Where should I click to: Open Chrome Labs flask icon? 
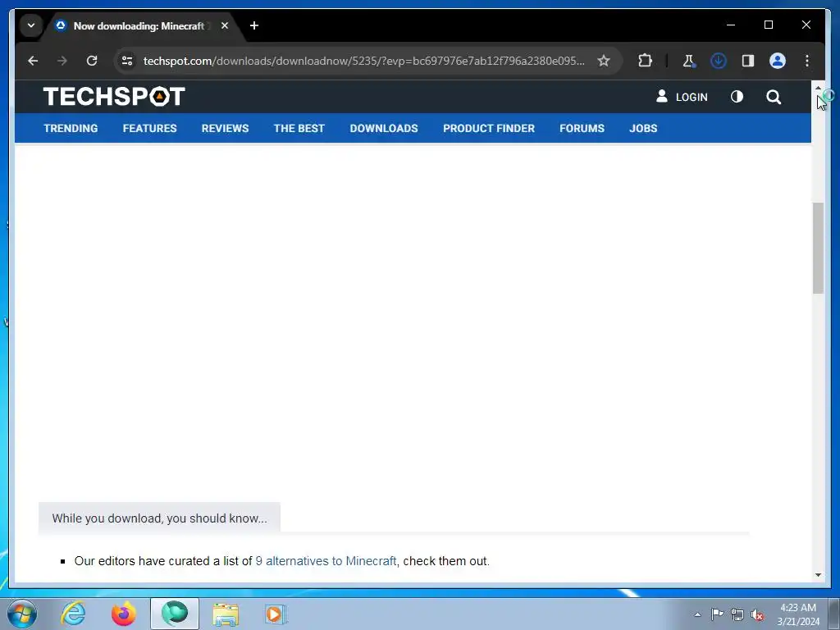[x=688, y=61]
